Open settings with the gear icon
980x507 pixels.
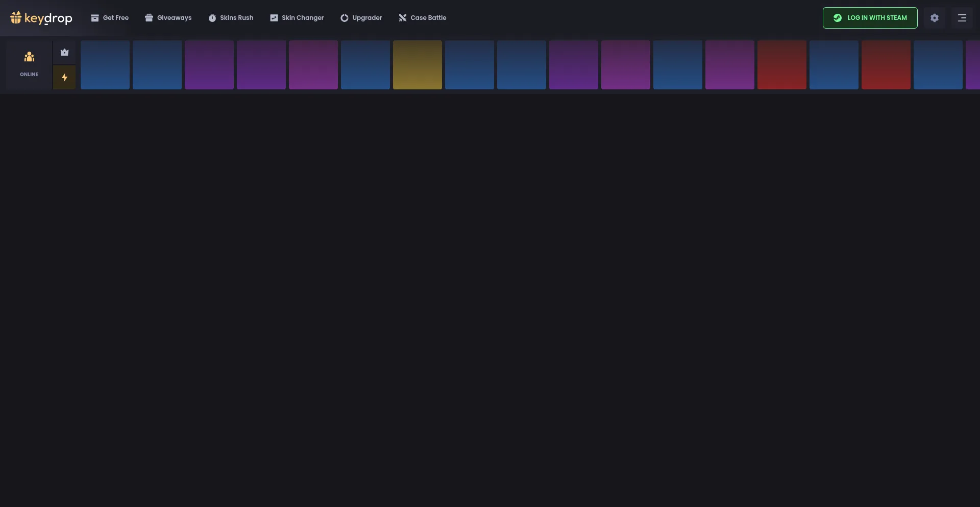click(934, 18)
